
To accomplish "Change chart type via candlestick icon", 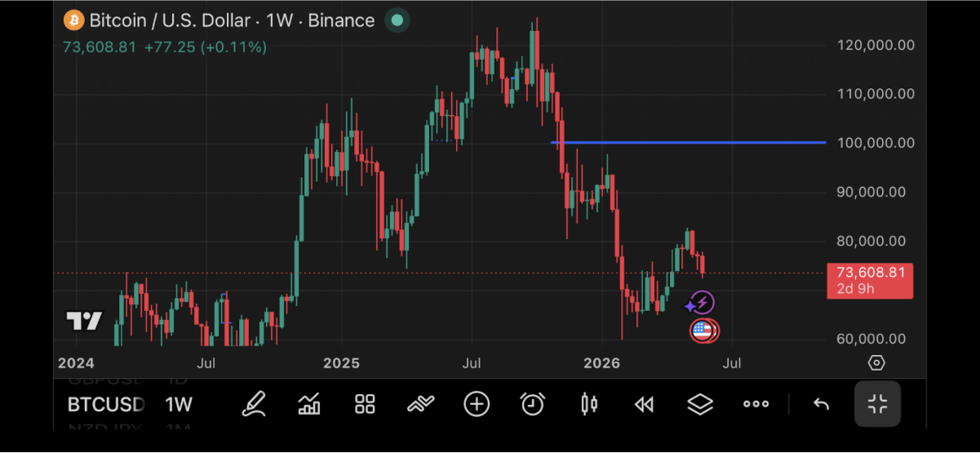I will pos(589,403).
